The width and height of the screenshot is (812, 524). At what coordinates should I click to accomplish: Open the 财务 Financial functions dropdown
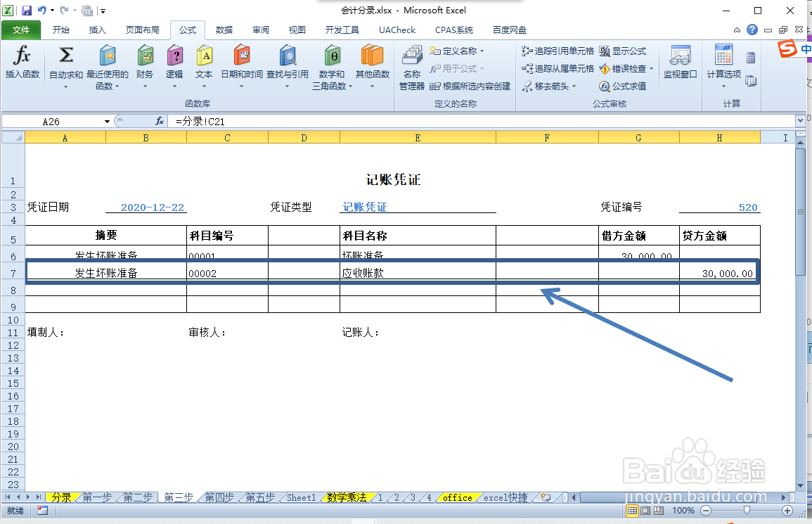coord(144,67)
